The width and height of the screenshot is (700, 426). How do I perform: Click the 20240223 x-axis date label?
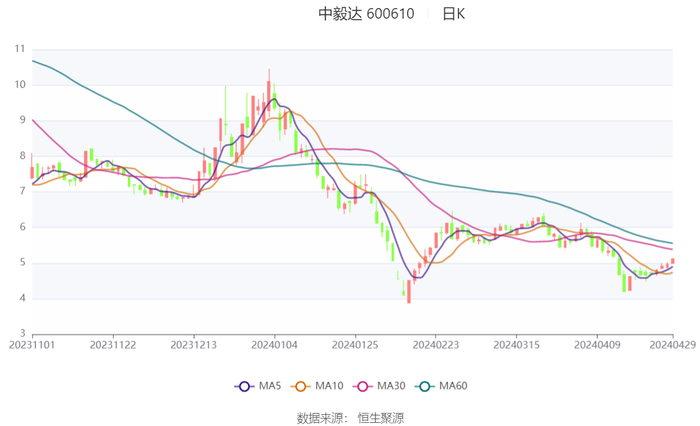[x=435, y=345]
